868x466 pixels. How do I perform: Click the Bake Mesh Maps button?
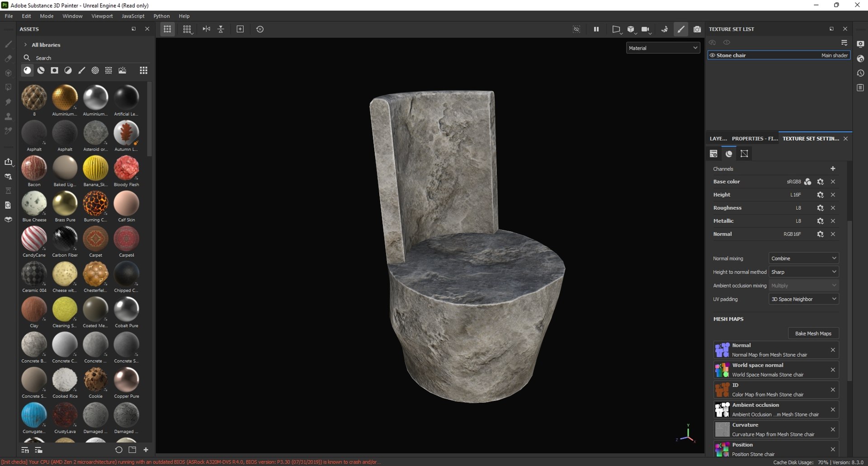813,334
